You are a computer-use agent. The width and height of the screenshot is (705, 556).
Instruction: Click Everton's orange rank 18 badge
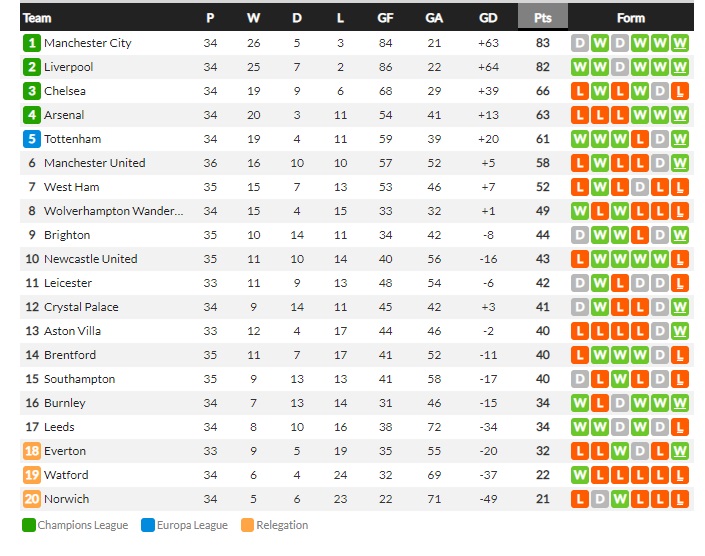[x=31, y=451]
